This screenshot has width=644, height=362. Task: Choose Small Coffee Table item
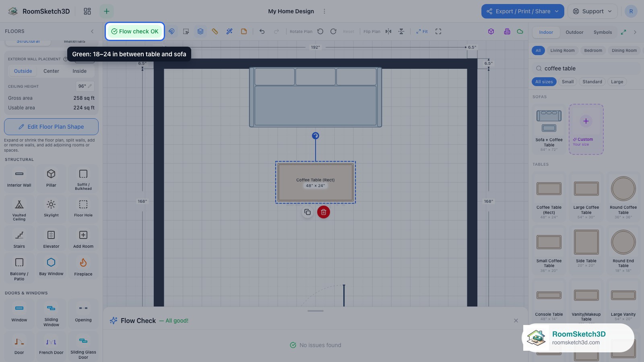click(x=549, y=251)
